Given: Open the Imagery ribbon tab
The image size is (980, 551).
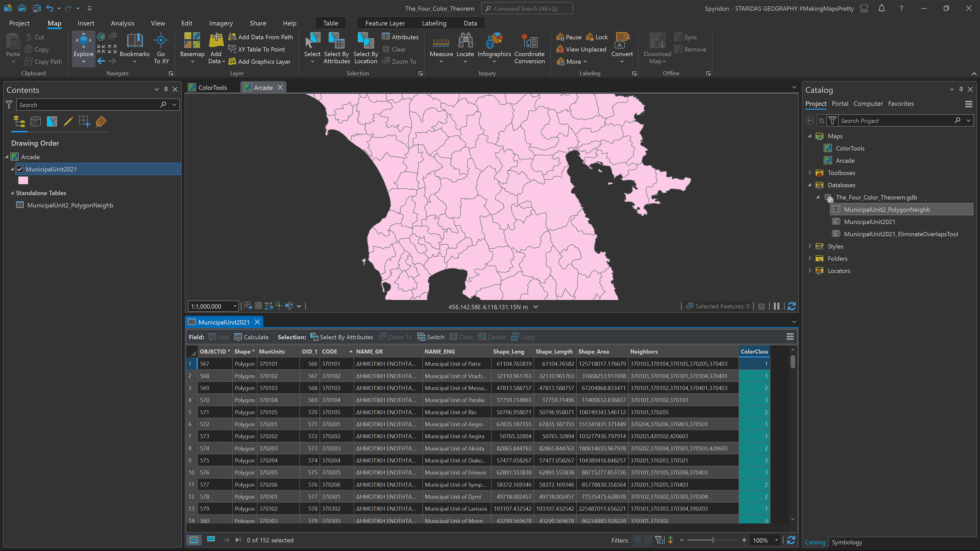Looking at the screenshot, I should tap(221, 23).
